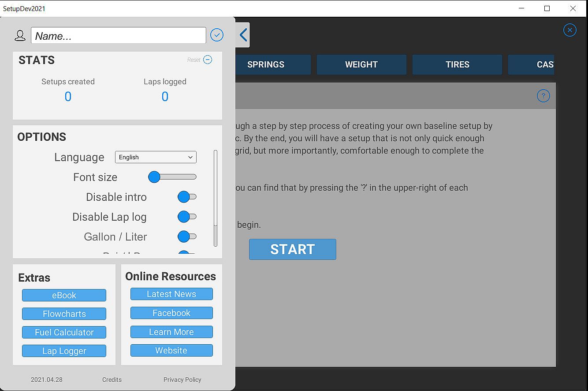This screenshot has width=588, height=391.
Task: Open the eBook extra
Action: point(64,295)
